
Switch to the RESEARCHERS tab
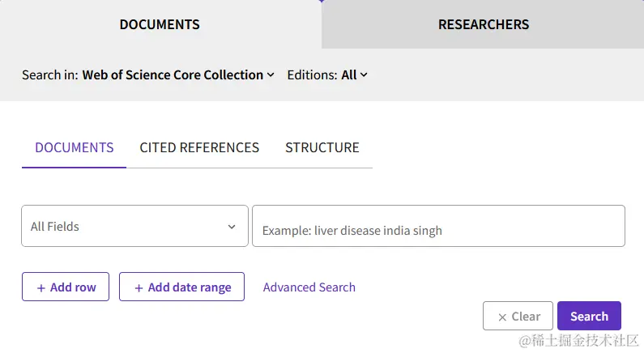484,24
